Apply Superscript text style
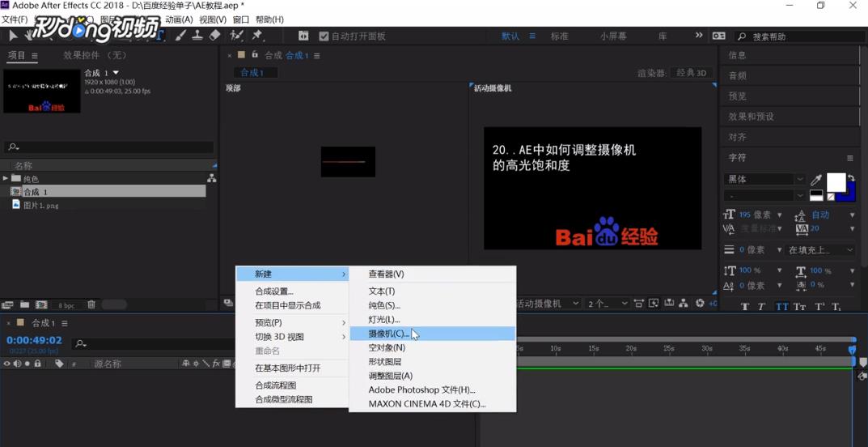868x447 pixels. pyautogui.click(x=819, y=307)
